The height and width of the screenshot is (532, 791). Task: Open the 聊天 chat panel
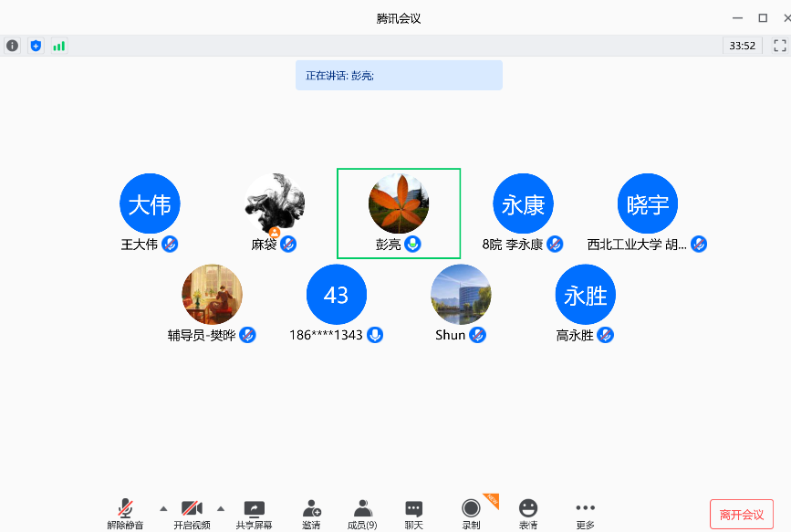(413, 514)
